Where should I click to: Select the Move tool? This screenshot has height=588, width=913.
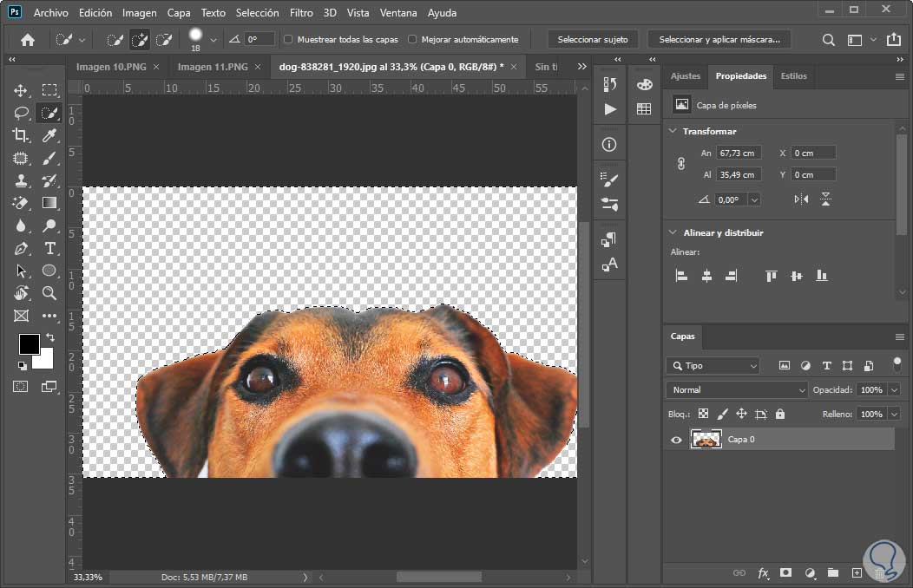[21, 90]
